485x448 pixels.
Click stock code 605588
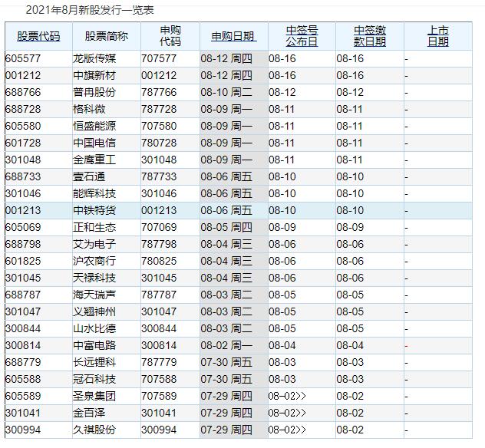23,379
